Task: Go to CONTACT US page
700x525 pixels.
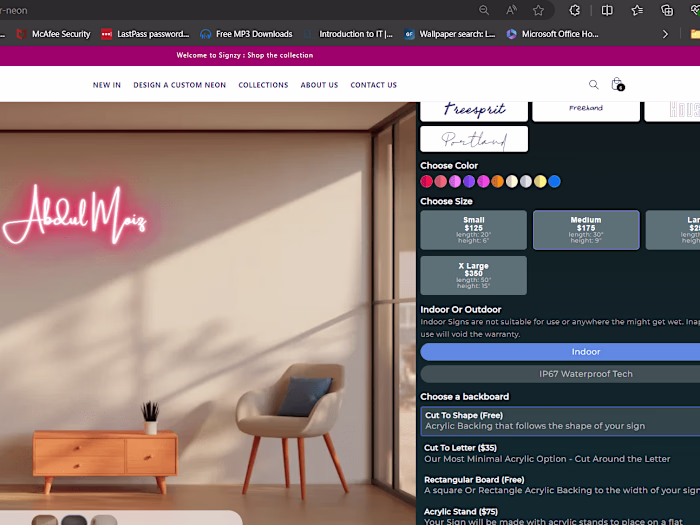Action: click(x=374, y=85)
